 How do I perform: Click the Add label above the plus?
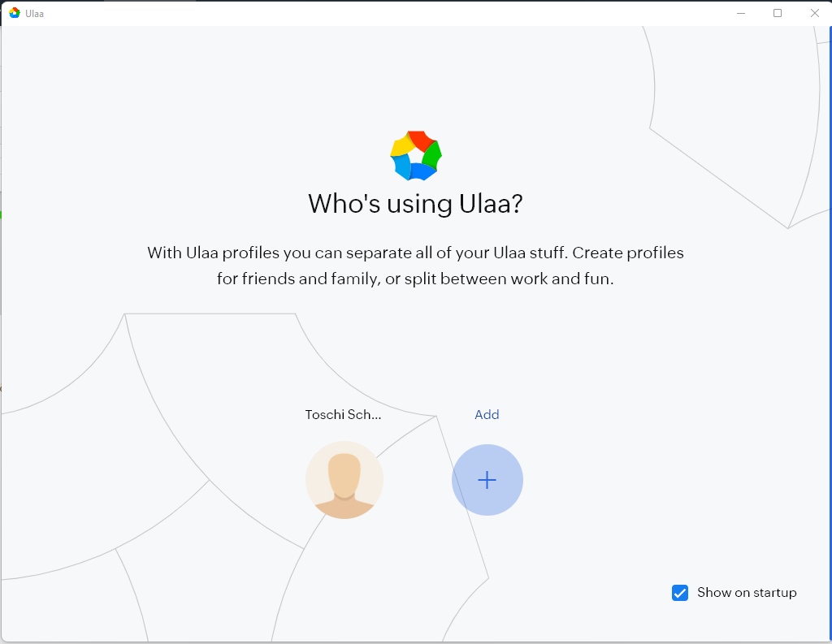click(487, 414)
